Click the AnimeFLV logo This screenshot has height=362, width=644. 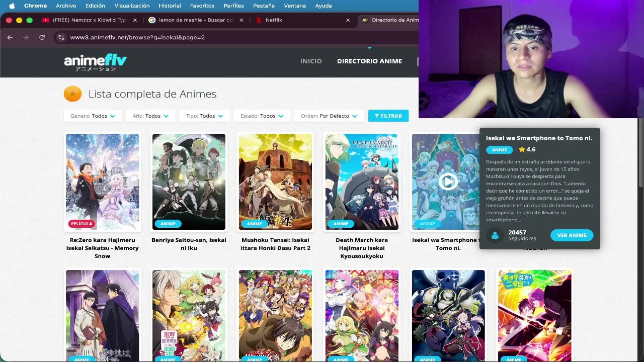95,62
